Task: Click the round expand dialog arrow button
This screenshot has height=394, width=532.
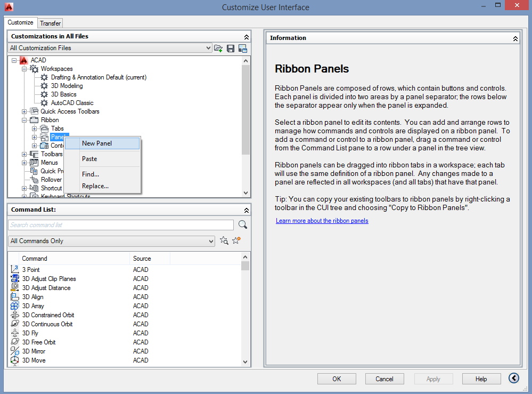Action: coord(514,379)
